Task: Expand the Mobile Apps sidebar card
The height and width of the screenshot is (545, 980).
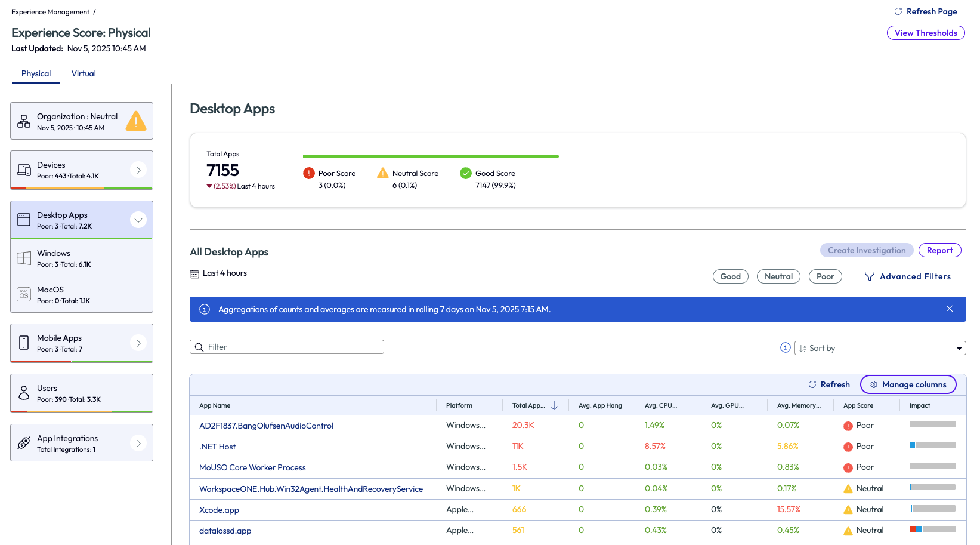Action: 138,343
